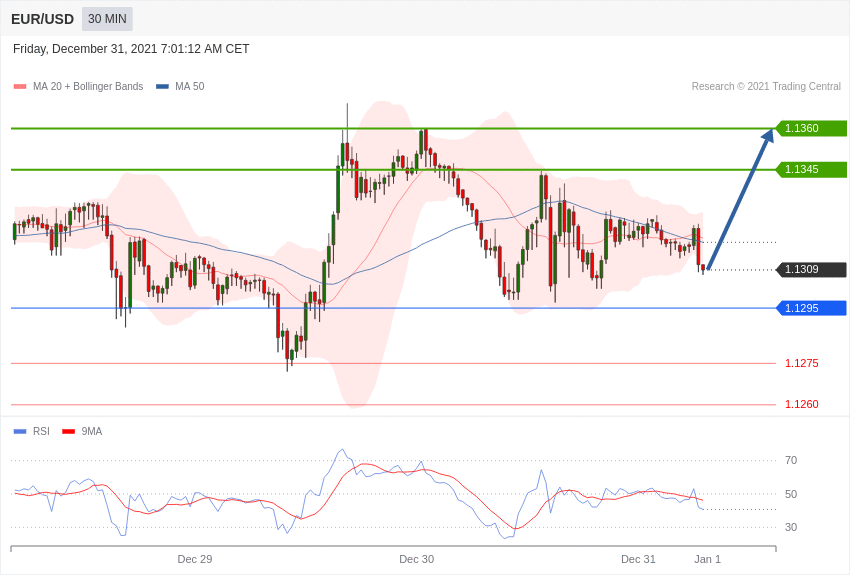The width and height of the screenshot is (850, 576).
Task: Click the RSI 50 level label
Action: point(791,494)
